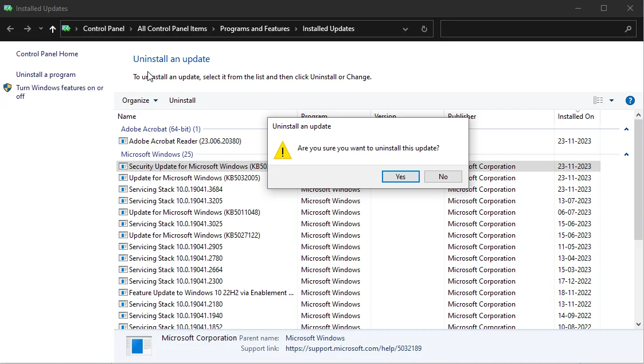Click the Uninstall toolbar button
The height and width of the screenshot is (364, 644).
(182, 100)
